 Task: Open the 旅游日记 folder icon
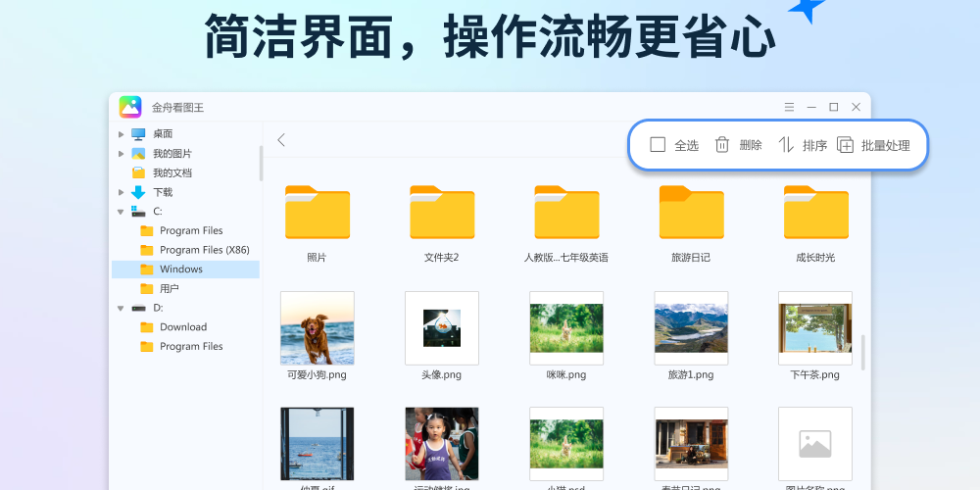691,213
